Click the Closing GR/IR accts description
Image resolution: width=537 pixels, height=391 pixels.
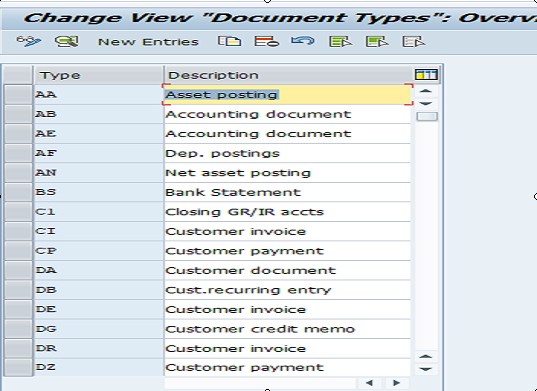[x=288, y=212]
